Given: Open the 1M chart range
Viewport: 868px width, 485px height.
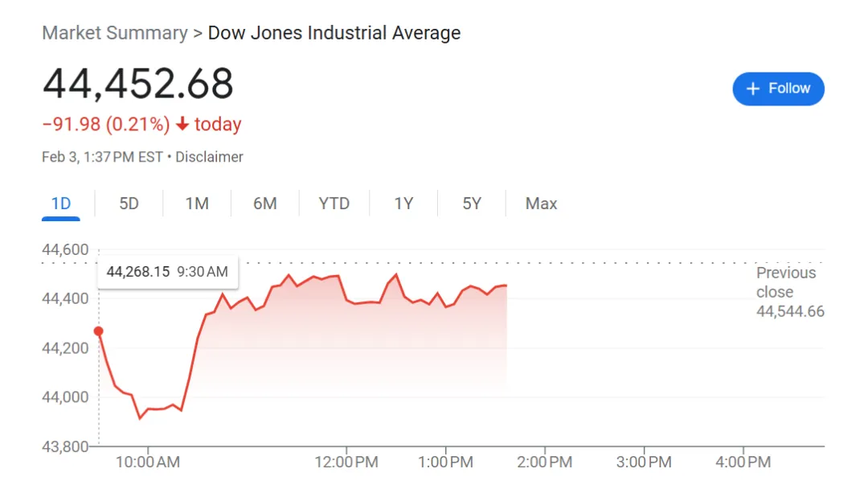Looking at the screenshot, I should point(197,203).
